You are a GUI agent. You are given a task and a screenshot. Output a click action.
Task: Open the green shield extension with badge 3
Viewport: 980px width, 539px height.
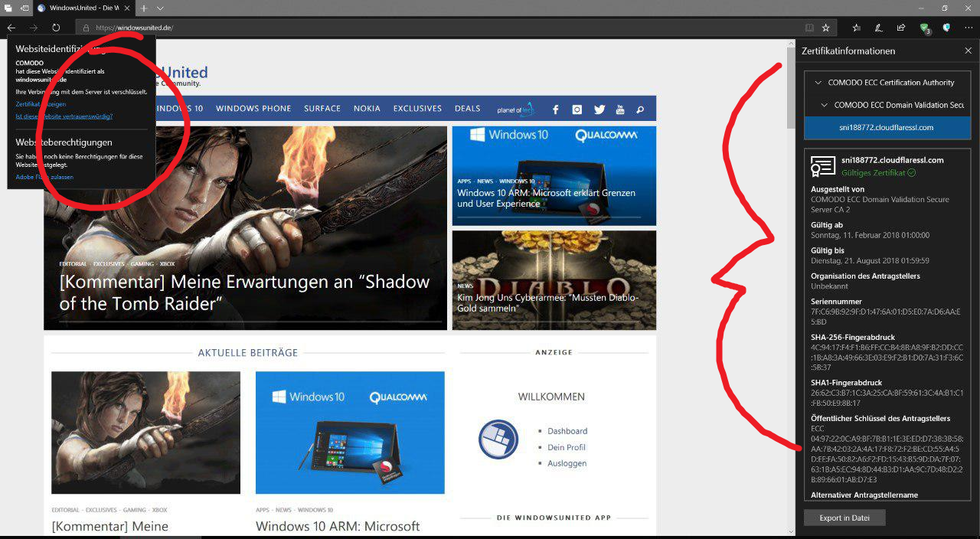pos(925,28)
